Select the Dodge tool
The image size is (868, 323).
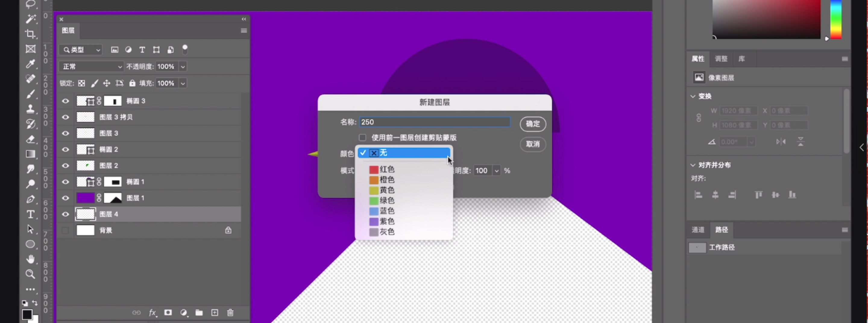(31, 184)
